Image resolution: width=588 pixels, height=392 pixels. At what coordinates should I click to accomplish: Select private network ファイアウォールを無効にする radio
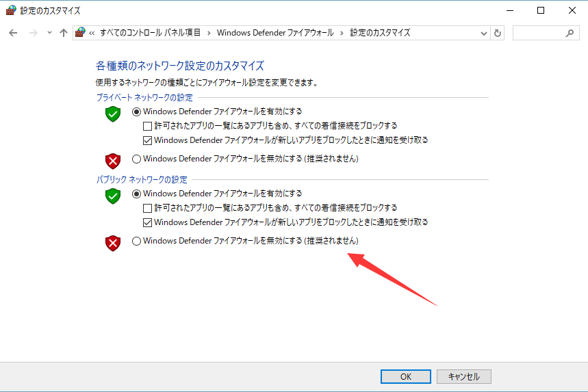pos(136,159)
